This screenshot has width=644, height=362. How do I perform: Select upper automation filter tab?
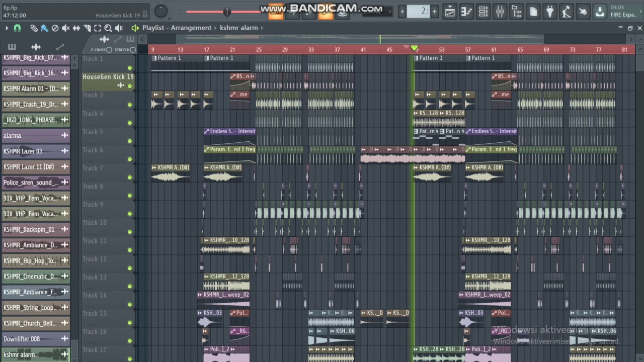coord(117,39)
